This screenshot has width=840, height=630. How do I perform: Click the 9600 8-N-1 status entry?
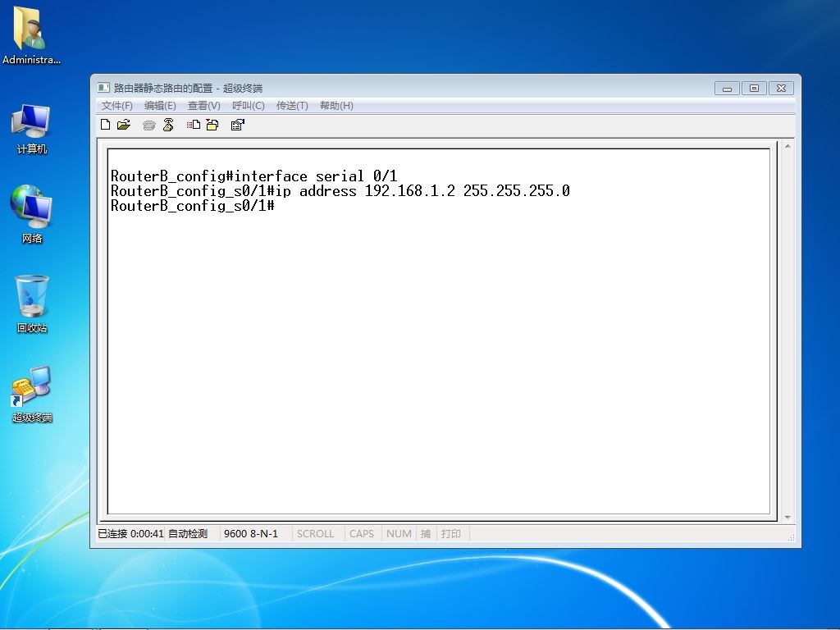tap(251, 533)
